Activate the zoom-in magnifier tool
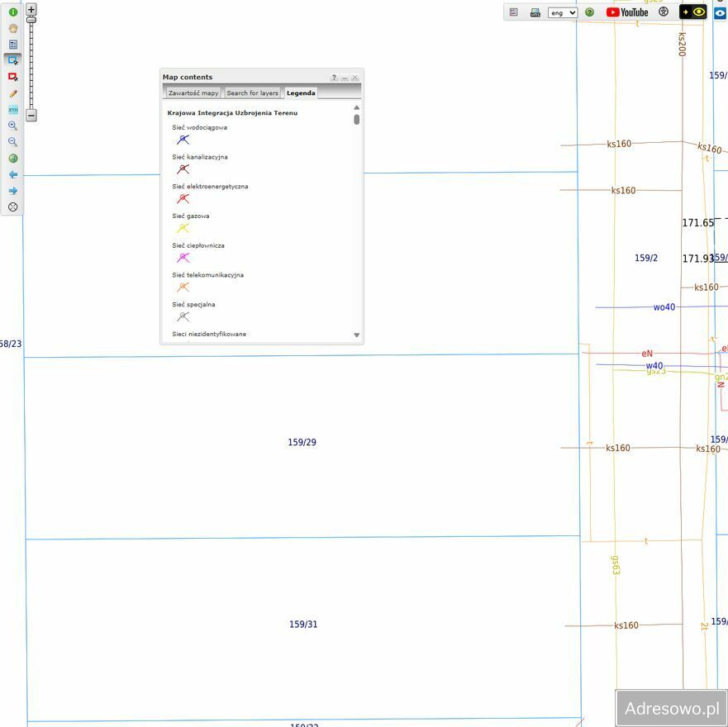Viewport: 728px width, 727px height. pos(13,126)
